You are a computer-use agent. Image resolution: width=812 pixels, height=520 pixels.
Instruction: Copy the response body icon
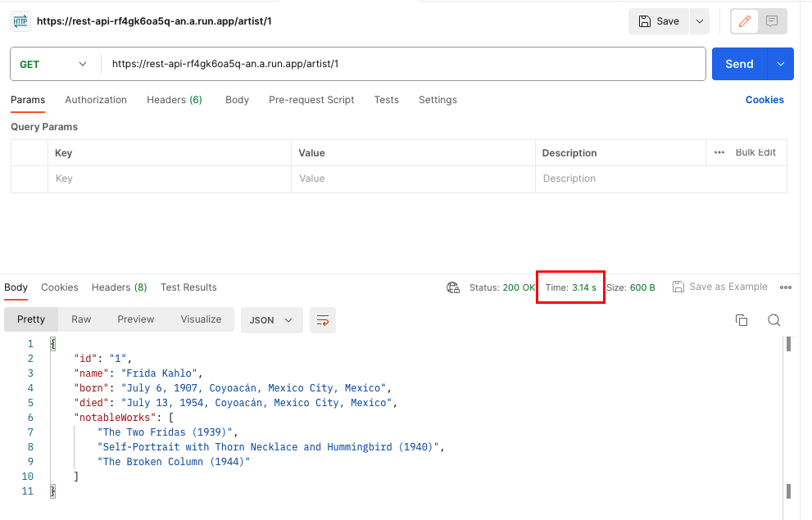pos(741,320)
